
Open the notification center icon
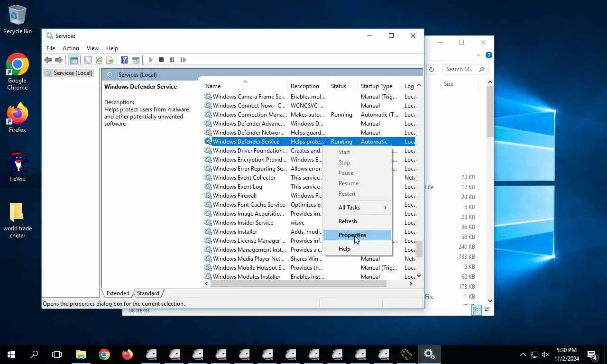pos(592,355)
